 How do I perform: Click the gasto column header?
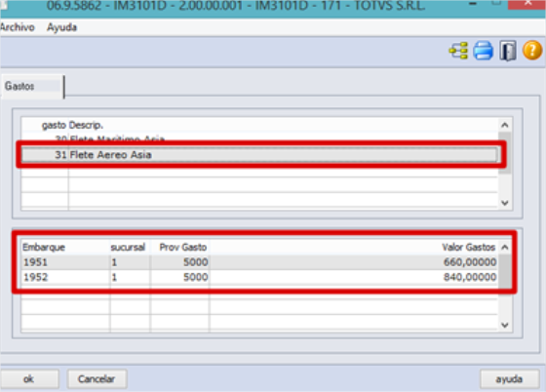click(x=54, y=125)
